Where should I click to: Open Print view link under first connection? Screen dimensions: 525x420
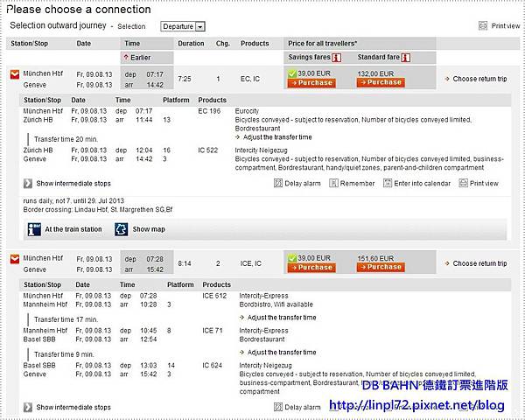pos(484,184)
